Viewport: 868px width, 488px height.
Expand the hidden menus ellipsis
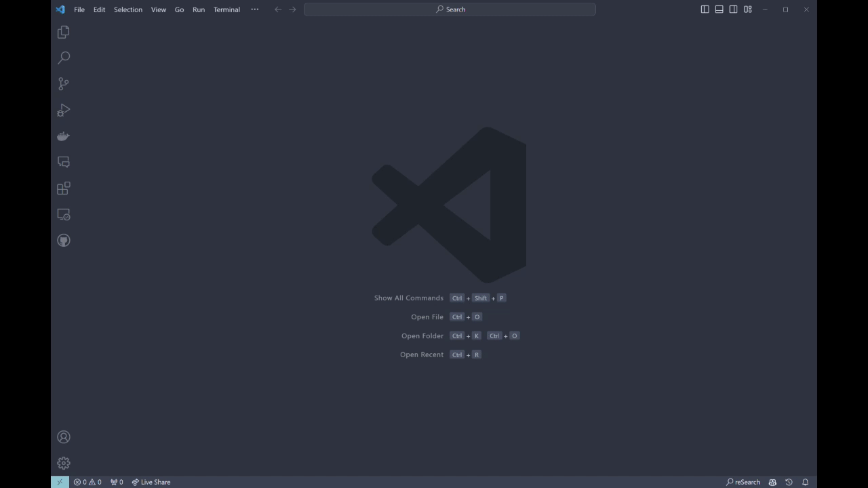click(x=255, y=9)
